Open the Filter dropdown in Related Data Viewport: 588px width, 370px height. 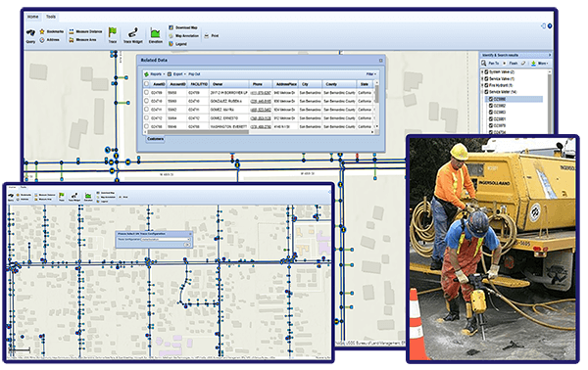370,74
